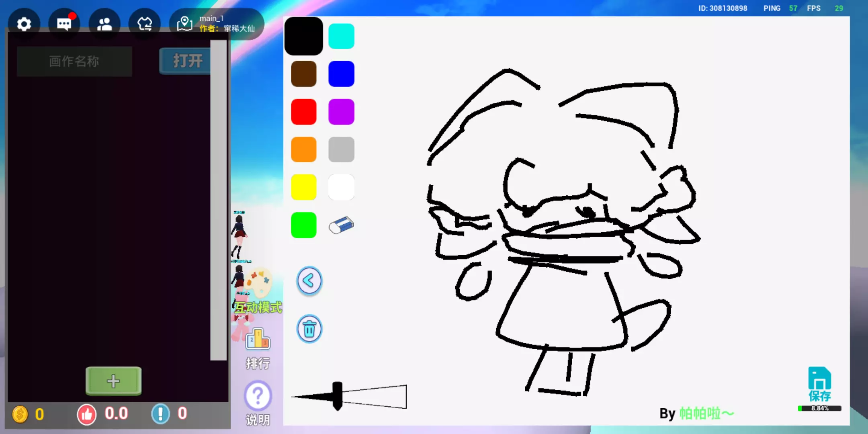This screenshot has width=868, height=434.
Task: Click the gray artwork list scrollbar
Action: coord(219,201)
